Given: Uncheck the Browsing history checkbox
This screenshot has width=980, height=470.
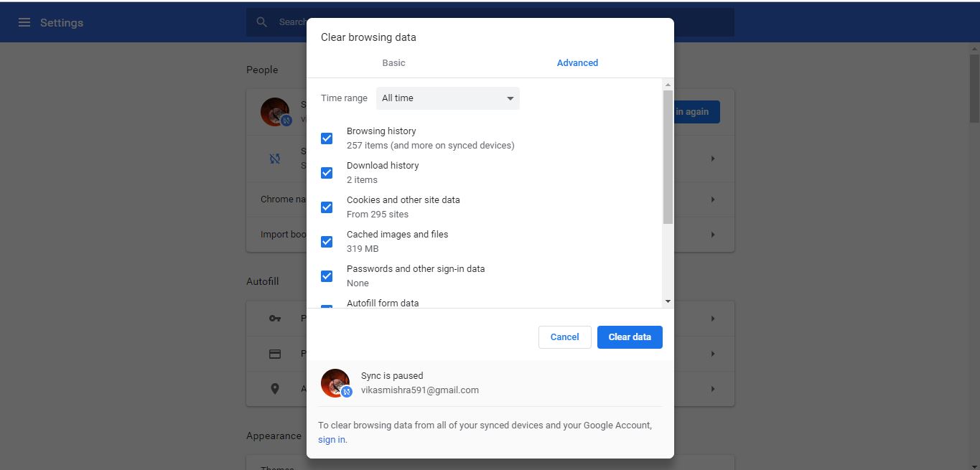Looking at the screenshot, I should (327, 138).
